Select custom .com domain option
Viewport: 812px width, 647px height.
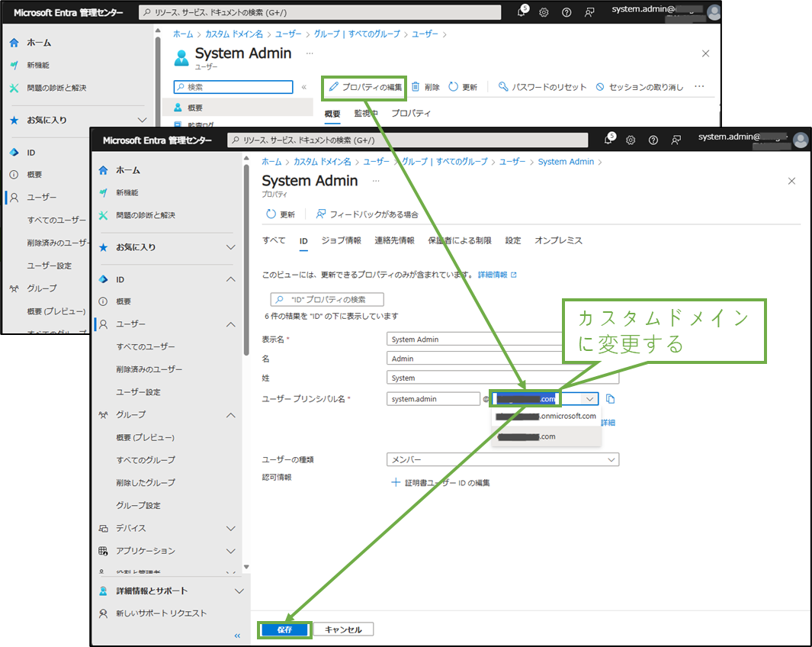(x=546, y=436)
